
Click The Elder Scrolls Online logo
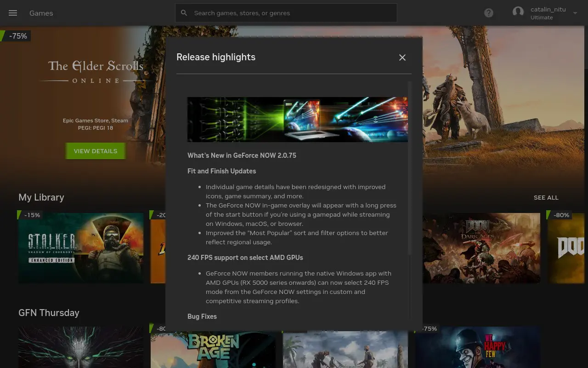(96, 71)
